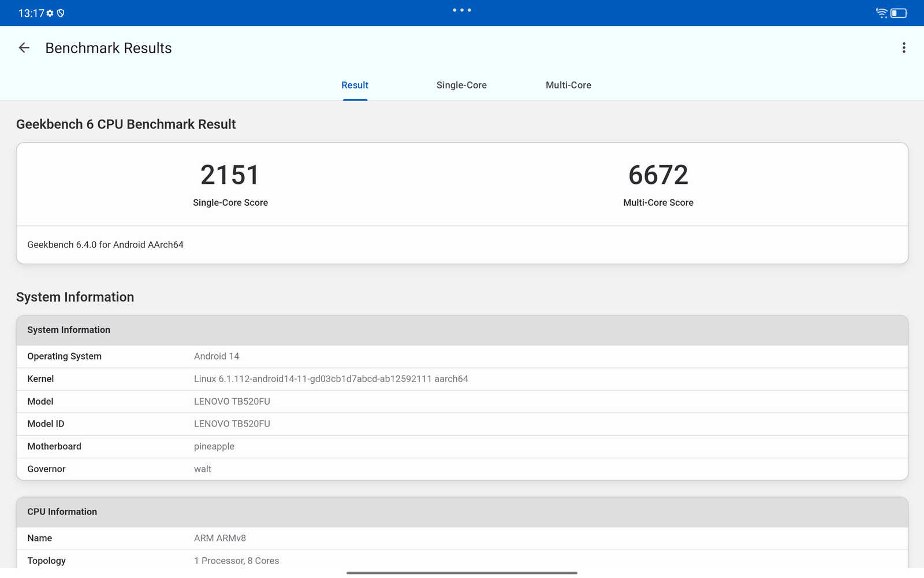Select the Operating System row

[x=462, y=356]
